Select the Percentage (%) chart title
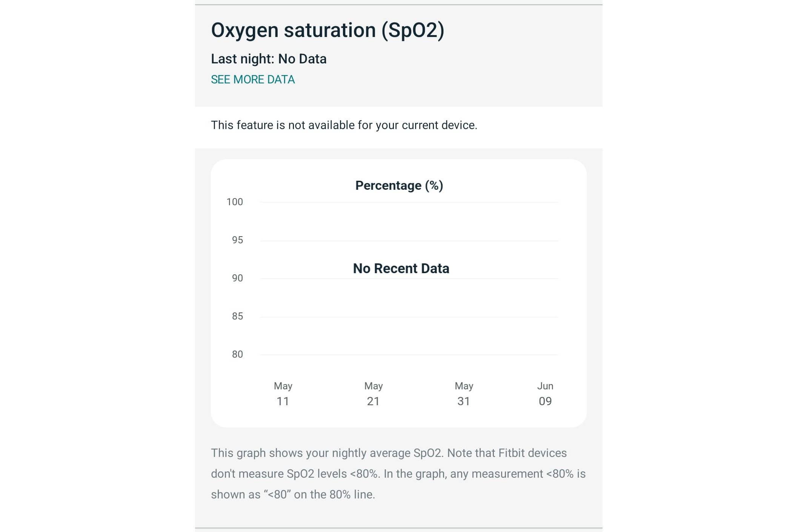The width and height of the screenshot is (798, 532). (399, 186)
